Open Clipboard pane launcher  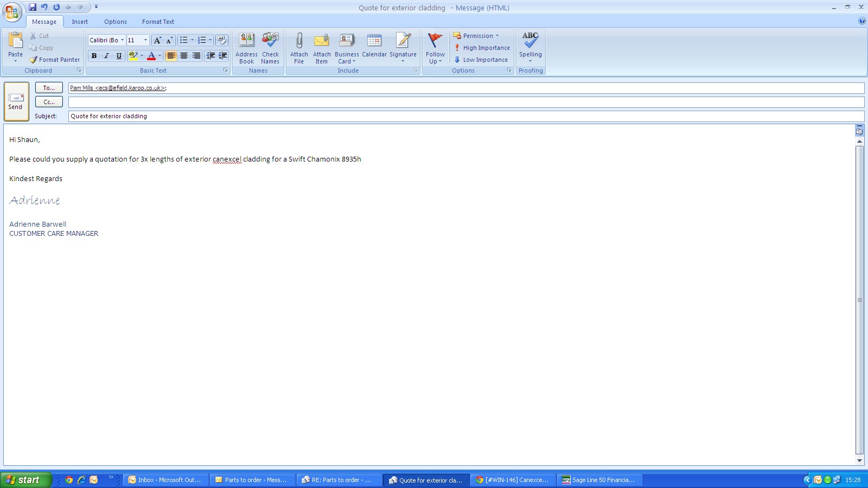(x=79, y=70)
